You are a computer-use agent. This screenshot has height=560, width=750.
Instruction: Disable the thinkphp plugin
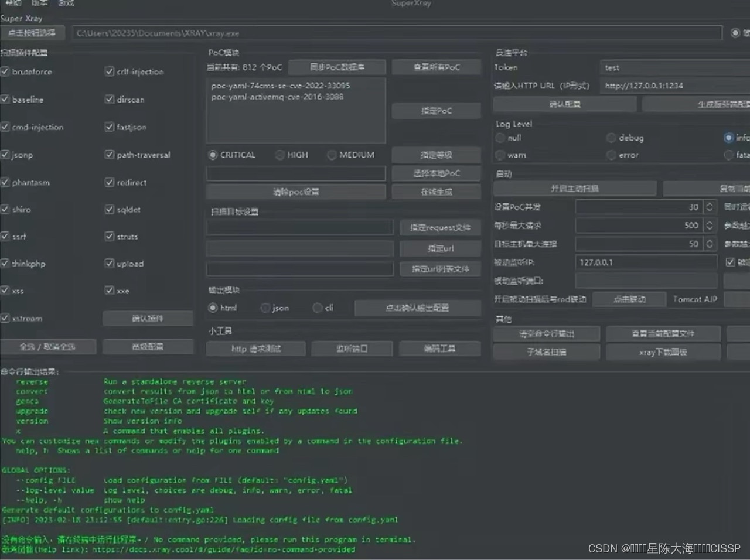pyautogui.click(x=5, y=263)
